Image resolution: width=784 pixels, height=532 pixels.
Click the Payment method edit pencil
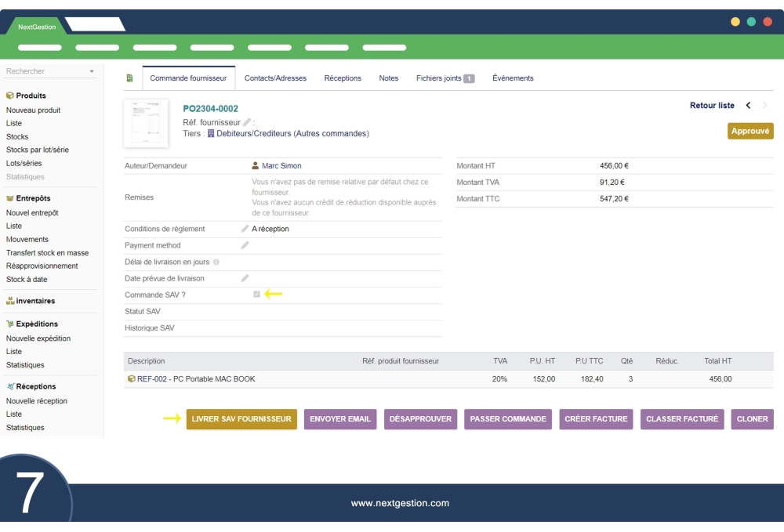tap(245, 245)
